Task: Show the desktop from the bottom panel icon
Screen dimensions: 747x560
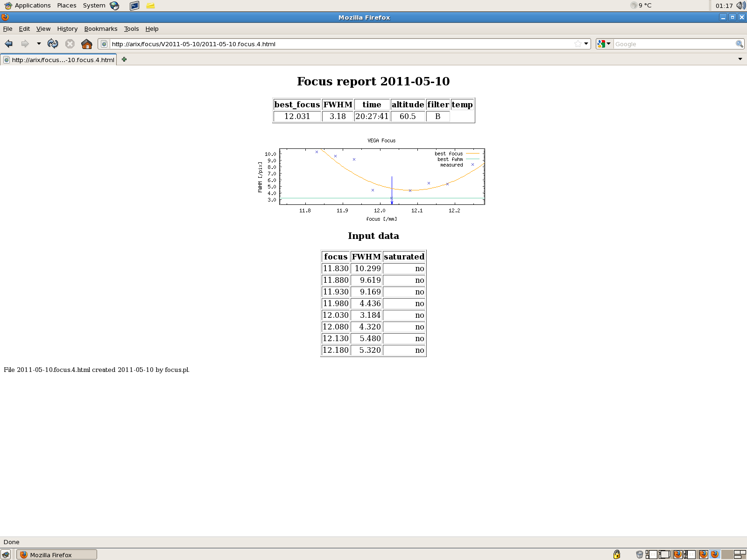Action: (6, 554)
